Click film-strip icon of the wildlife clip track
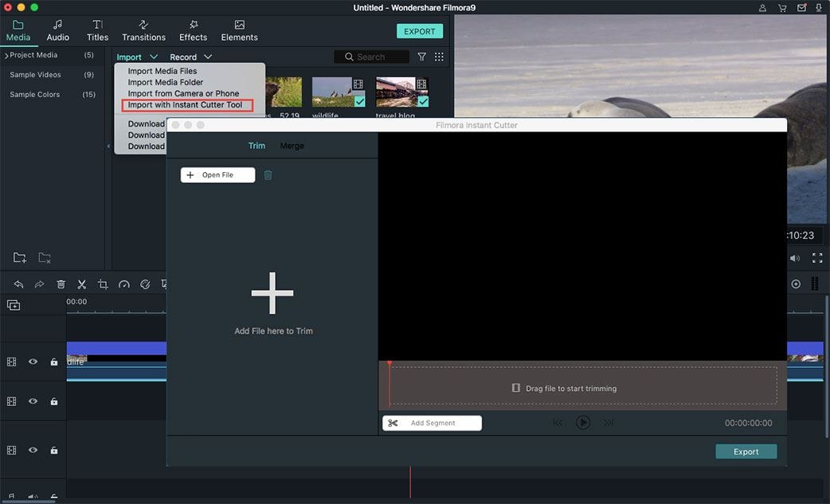Screen dimensions: 830x504 pos(12,361)
